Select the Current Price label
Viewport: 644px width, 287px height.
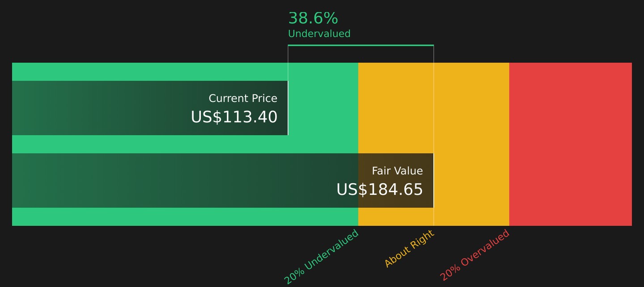243,98
